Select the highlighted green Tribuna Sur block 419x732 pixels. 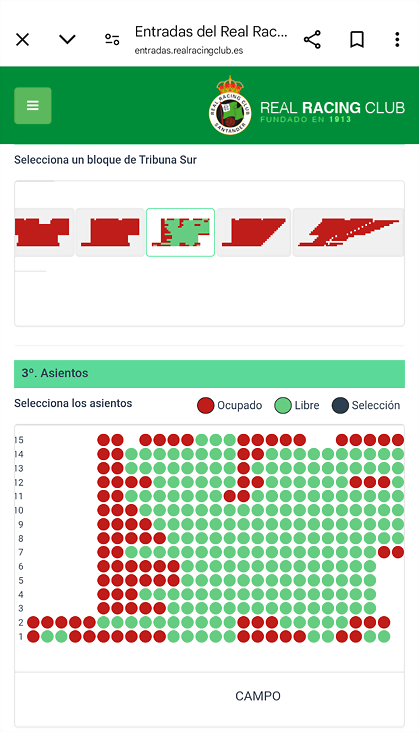point(181,232)
